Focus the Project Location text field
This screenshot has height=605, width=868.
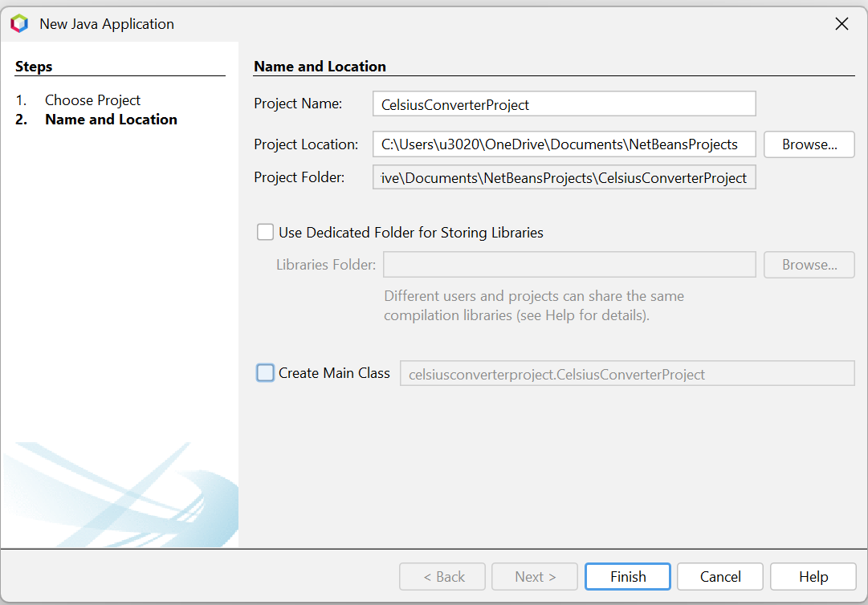coord(564,144)
